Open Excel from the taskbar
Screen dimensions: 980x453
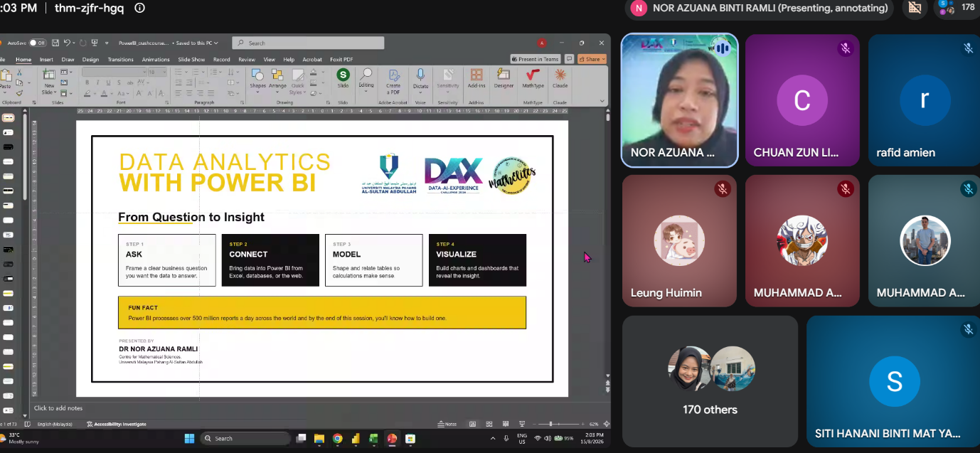click(x=373, y=439)
